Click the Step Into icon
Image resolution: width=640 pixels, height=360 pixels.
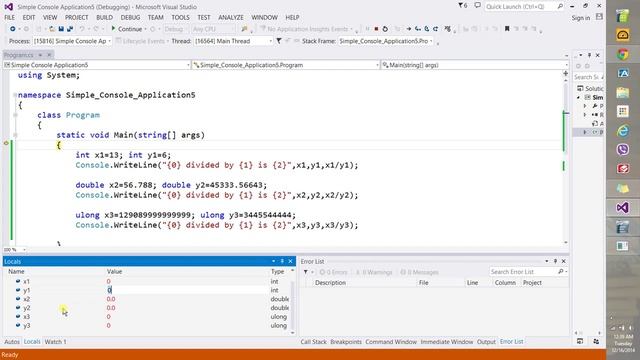(x=418, y=29)
